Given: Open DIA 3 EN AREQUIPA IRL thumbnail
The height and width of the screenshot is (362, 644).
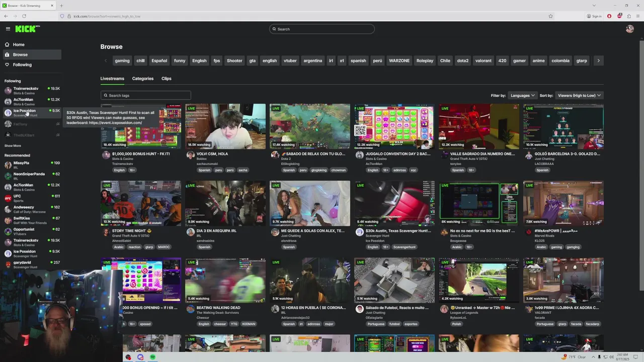Looking at the screenshot, I should click(x=225, y=203).
